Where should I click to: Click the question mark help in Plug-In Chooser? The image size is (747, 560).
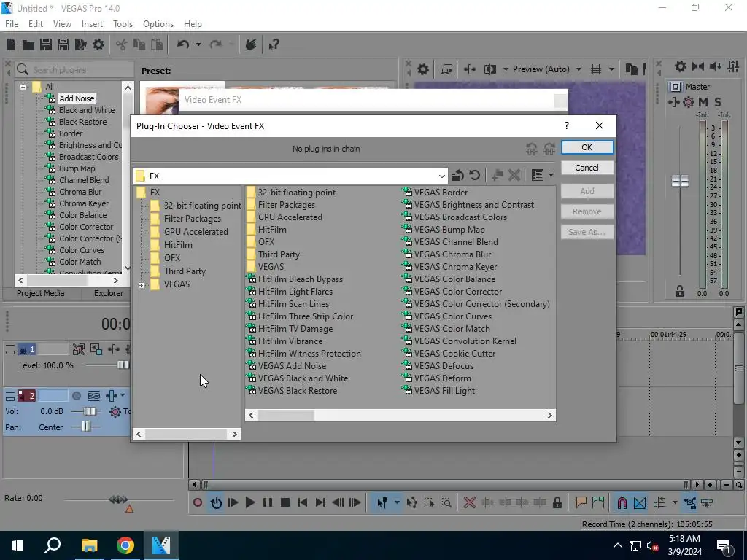(566, 125)
